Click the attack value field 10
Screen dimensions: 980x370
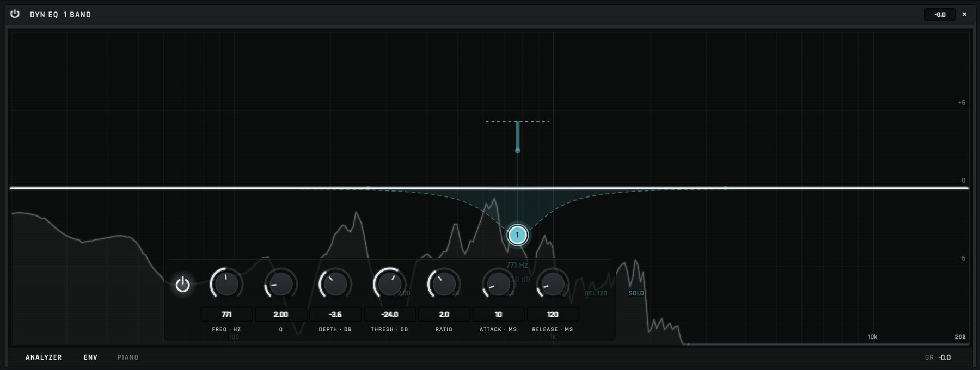499,314
